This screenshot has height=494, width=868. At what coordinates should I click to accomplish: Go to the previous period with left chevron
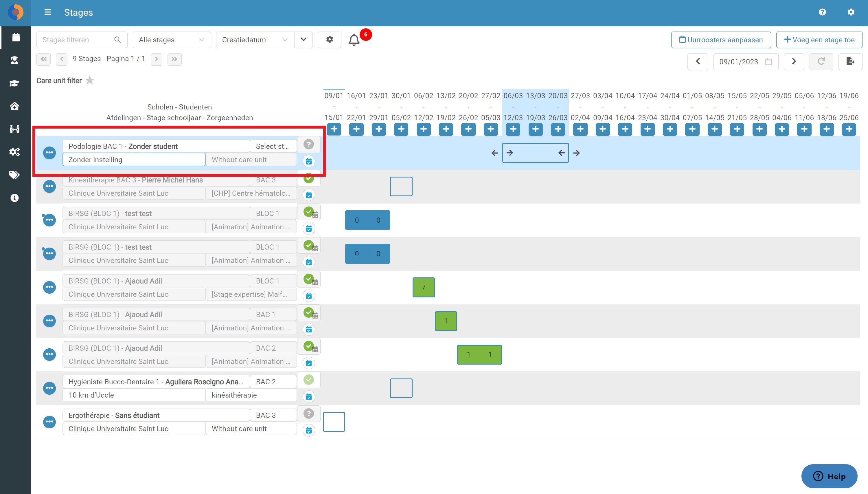[698, 61]
